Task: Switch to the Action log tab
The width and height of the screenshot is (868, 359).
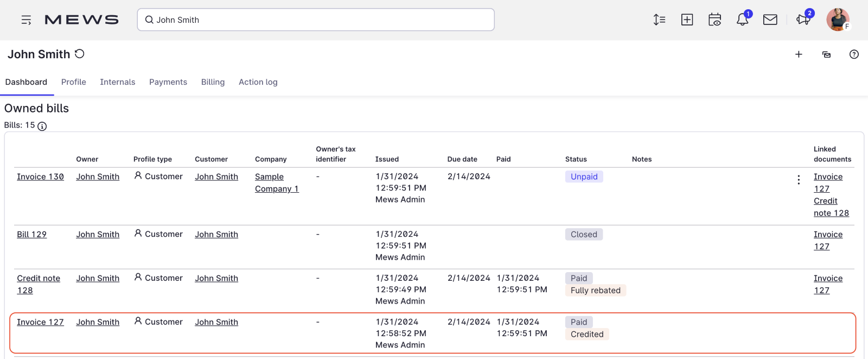Action: tap(258, 82)
